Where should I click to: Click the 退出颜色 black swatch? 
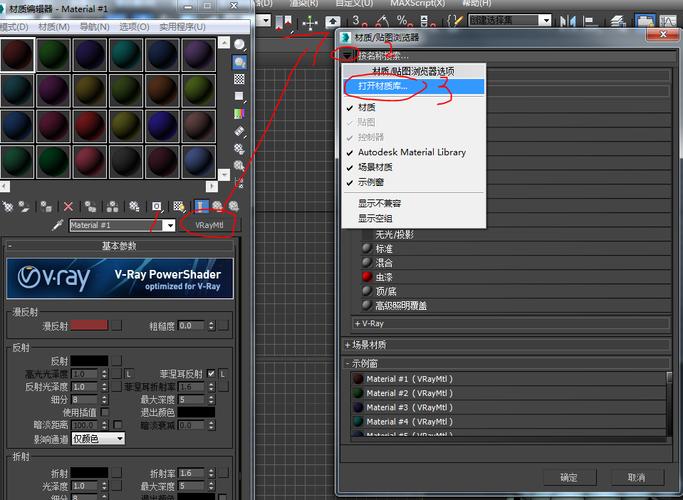pos(196,412)
